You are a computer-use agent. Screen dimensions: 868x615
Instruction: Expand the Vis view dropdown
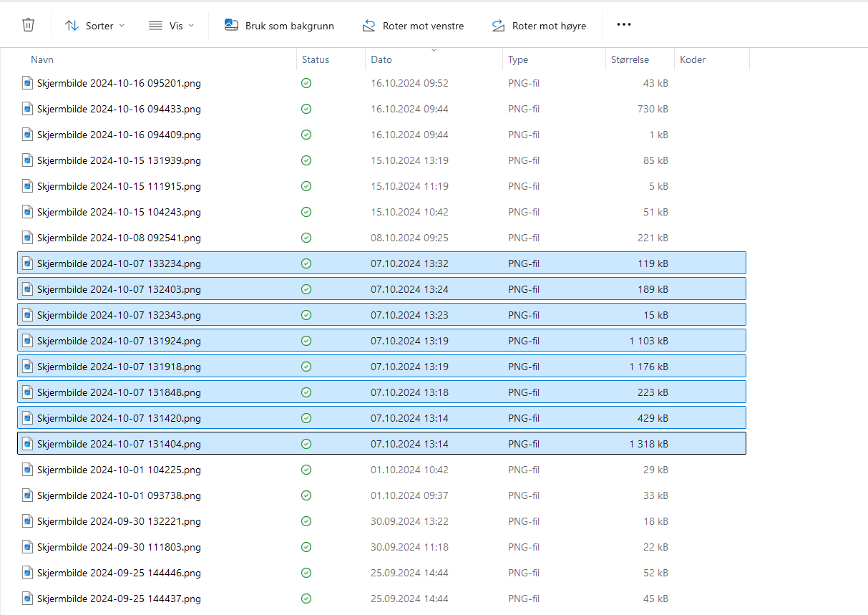click(171, 26)
